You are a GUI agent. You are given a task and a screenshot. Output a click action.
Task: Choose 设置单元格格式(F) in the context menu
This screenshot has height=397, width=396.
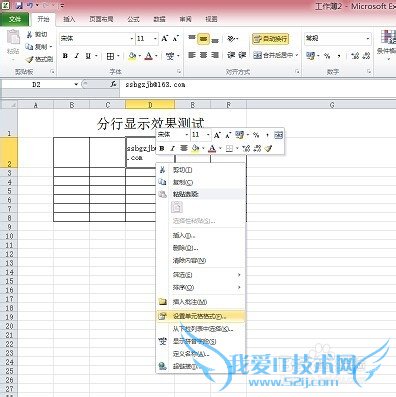(201, 316)
